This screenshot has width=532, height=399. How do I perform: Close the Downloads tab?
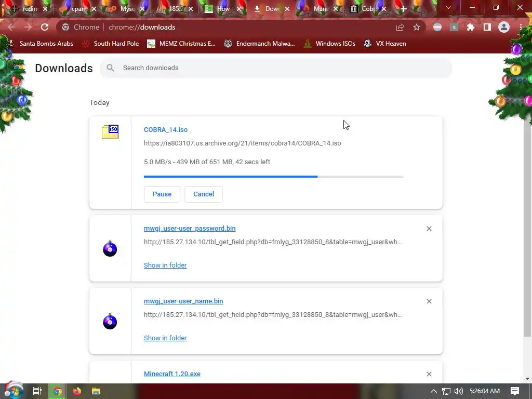pos(287,9)
